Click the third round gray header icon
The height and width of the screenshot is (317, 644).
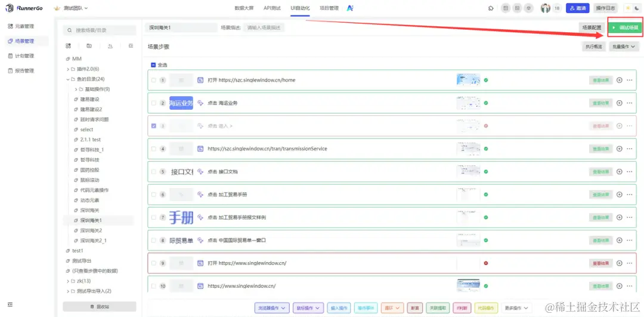[x=528, y=8]
